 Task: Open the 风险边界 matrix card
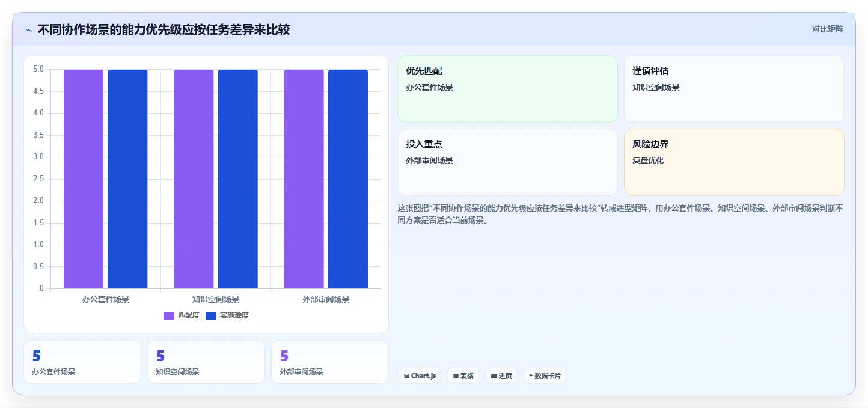[734, 162]
